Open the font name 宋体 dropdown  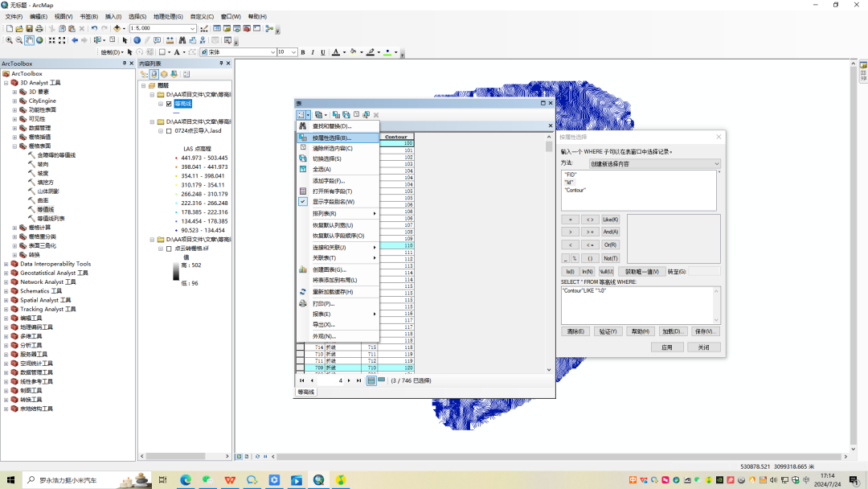(x=273, y=52)
